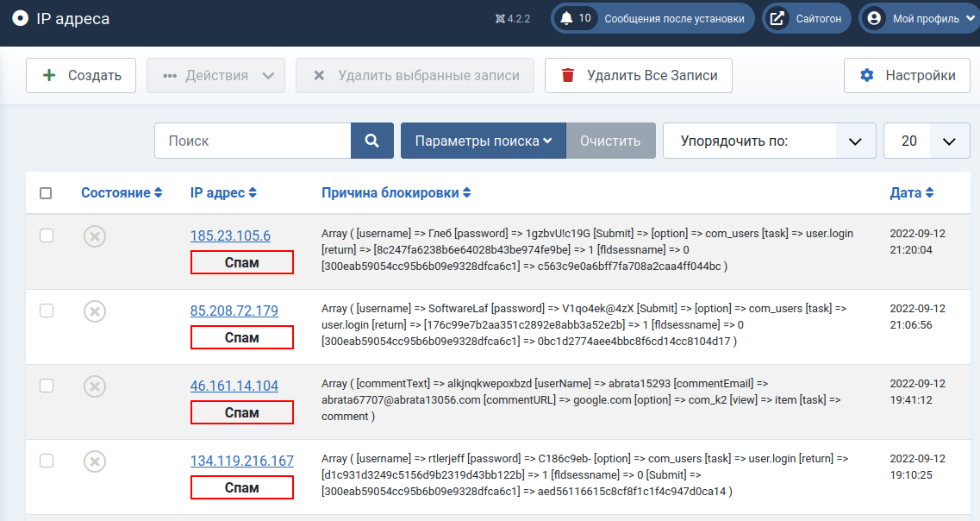The height and width of the screenshot is (521, 980).
Task: Click the external link icon beside Сайтогон
Action: 777,18
